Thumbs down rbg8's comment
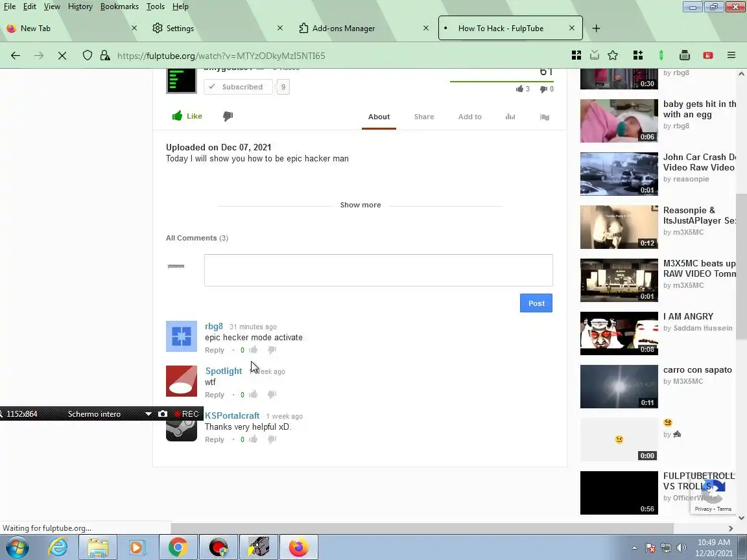747x560 pixels. [x=272, y=350]
